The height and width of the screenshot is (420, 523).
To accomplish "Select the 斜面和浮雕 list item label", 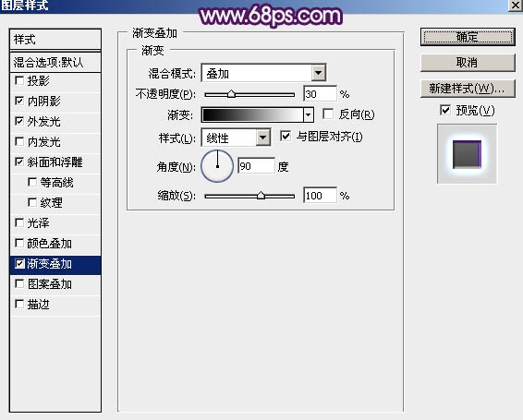I will click(55, 162).
